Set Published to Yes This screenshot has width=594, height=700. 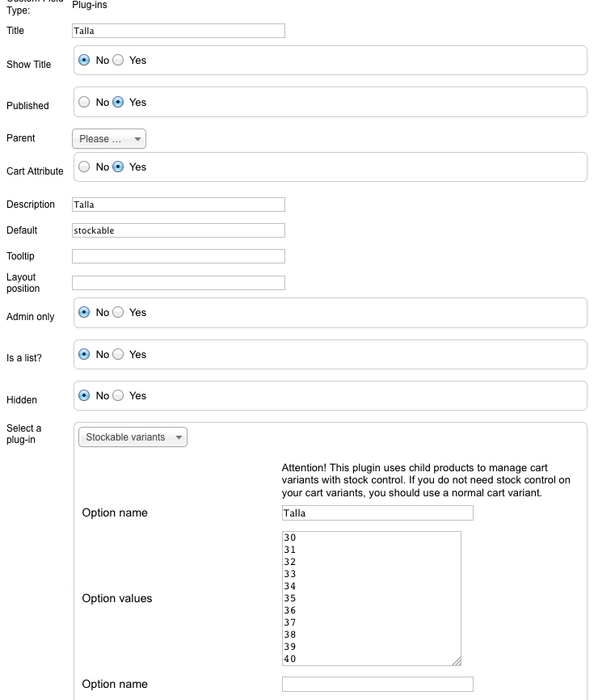coord(118,102)
